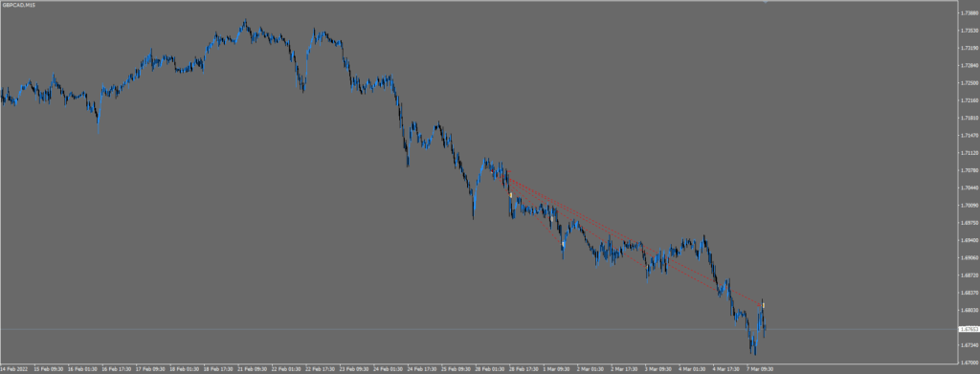Click the 24 Feb 17:30 time label
The width and height of the screenshot is (980, 374).
click(x=421, y=368)
